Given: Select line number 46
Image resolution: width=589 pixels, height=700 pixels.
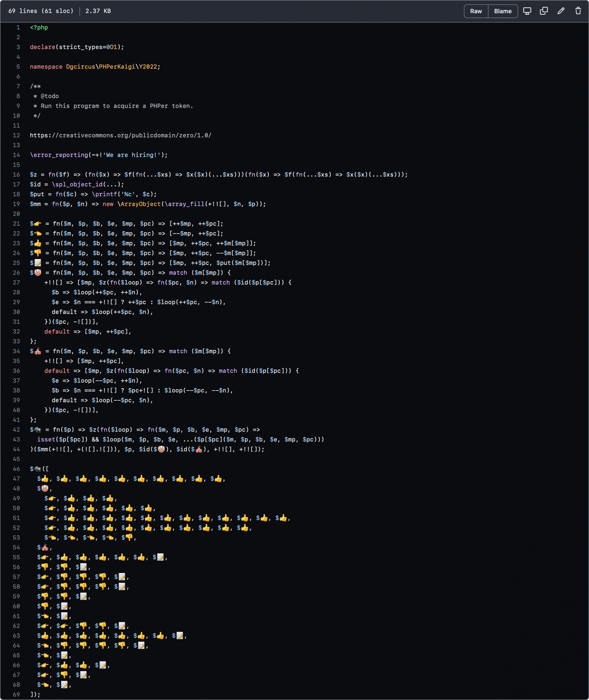Looking at the screenshot, I should point(16,469).
